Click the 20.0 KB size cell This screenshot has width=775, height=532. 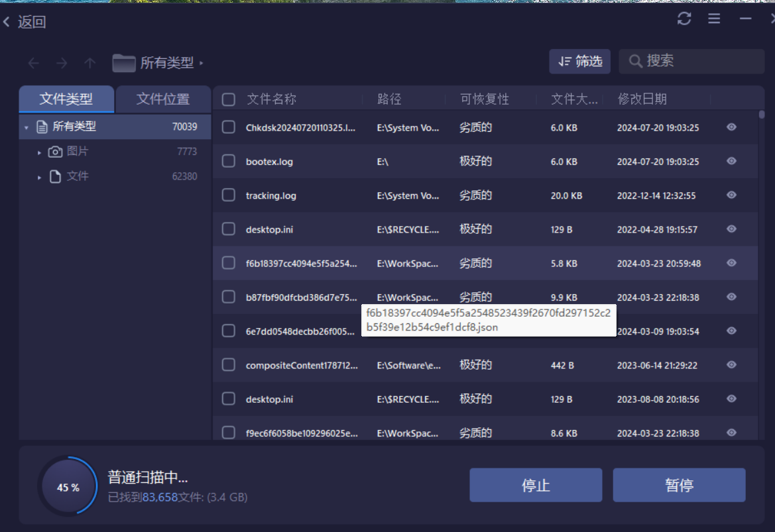pyautogui.click(x=566, y=195)
